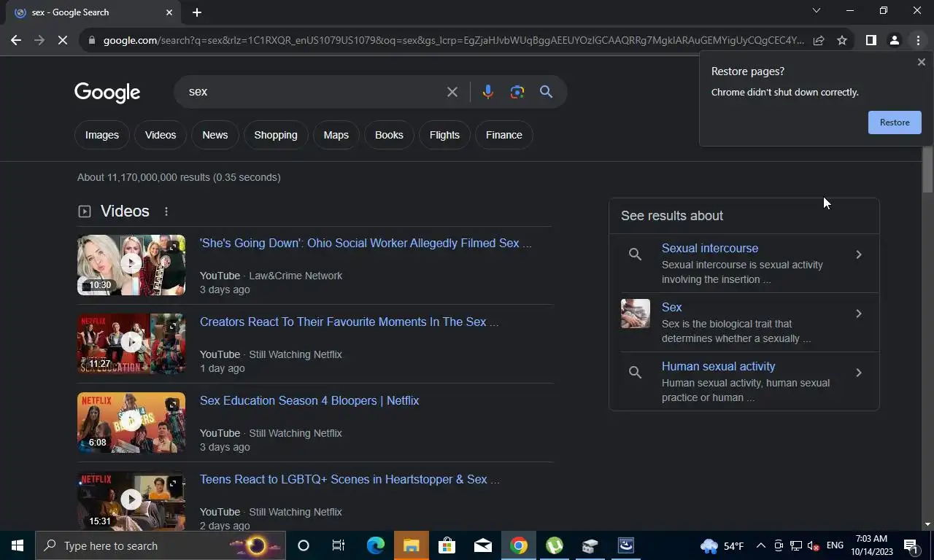Click the Google search input field

click(x=314, y=92)
